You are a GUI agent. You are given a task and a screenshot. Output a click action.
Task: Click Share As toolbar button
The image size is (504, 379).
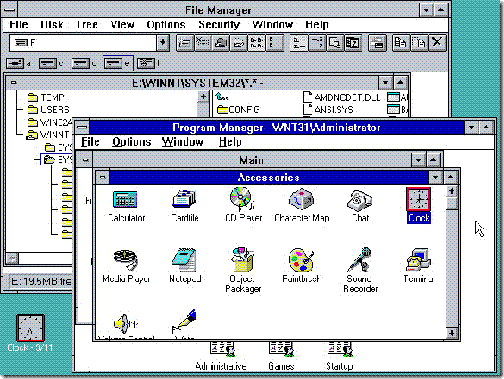pyautogui.click(x=220, y=43)
